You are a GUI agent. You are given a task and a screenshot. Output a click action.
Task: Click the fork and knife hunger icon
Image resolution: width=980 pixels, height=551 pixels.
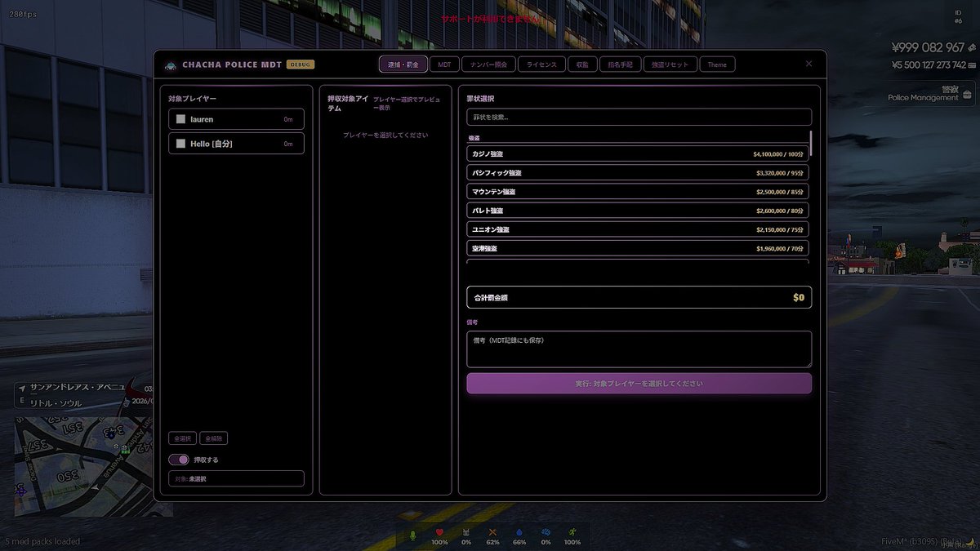tap(492, 533)
